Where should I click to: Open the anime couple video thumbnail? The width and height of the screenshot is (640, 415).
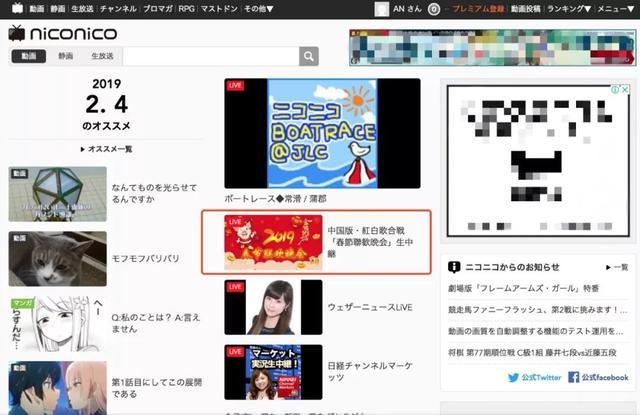(58, 388)
